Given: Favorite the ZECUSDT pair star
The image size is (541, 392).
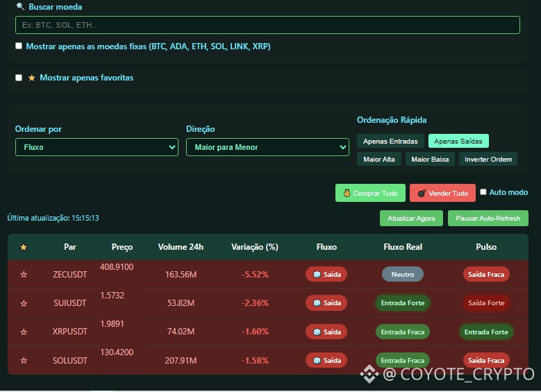Looking at the screenshot, I should (x=24, y=275).
